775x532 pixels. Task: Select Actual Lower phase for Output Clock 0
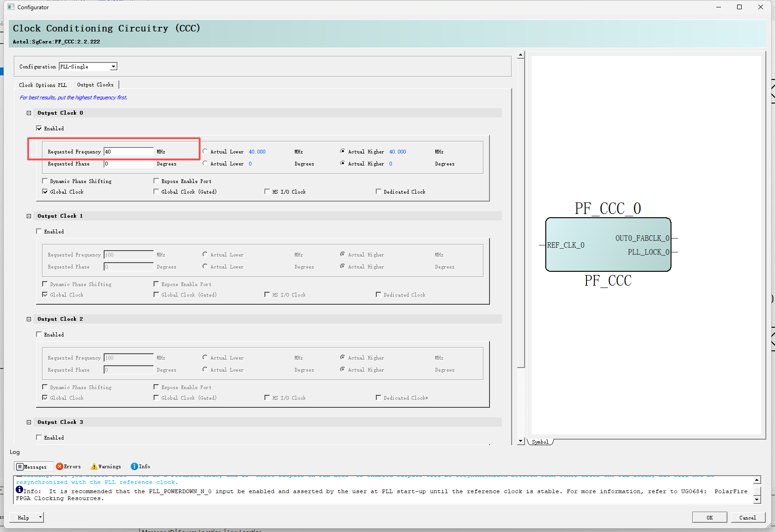[205, 164]
